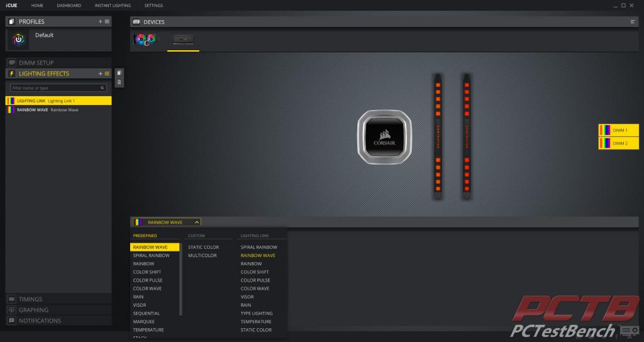Click the Lighting Link rainbow swatch icon
This screenshot has width=644, height=342.
coord(11,101)
